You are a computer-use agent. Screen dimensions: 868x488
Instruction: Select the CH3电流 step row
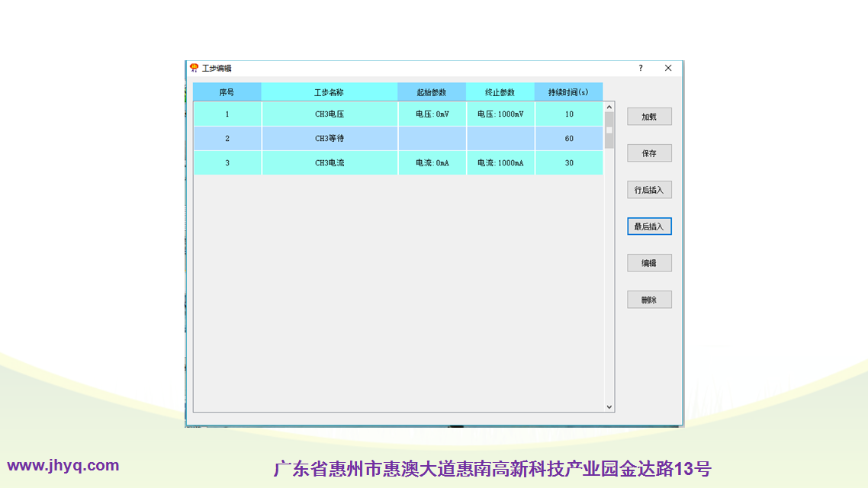330,163
